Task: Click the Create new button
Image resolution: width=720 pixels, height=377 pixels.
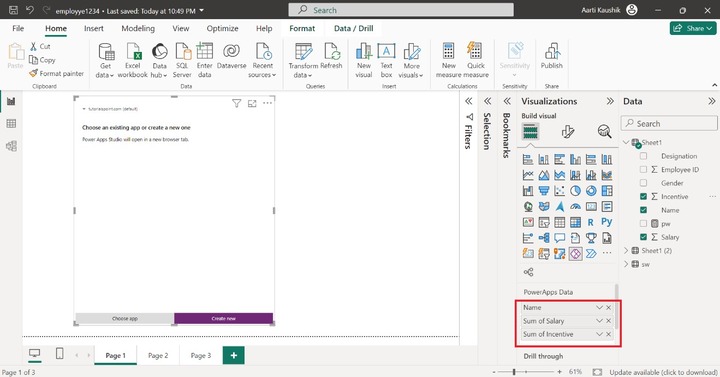Action: pyautogui.click(x=224, y=318)
